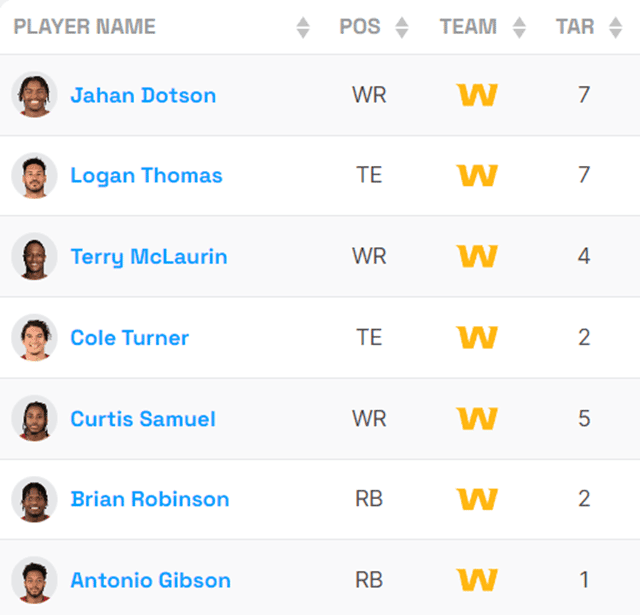Click Terry McLaurin's player headshot
This screenshot has height=615, width=640.
34,256
